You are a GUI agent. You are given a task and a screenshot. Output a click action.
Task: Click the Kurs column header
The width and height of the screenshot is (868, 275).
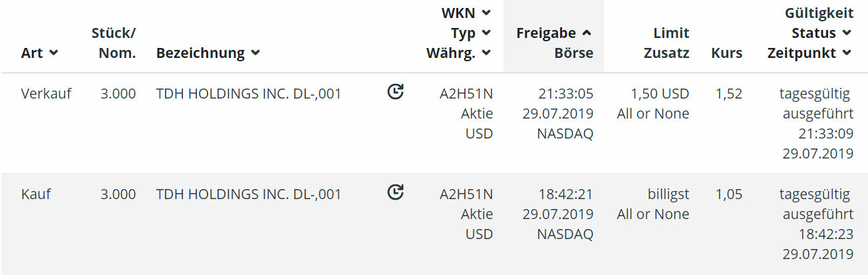(726, 53)
